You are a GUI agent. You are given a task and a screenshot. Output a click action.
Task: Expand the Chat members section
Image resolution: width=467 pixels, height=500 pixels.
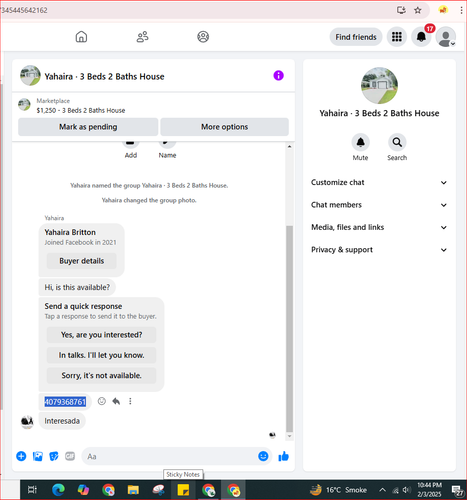(x=379, y=205)
